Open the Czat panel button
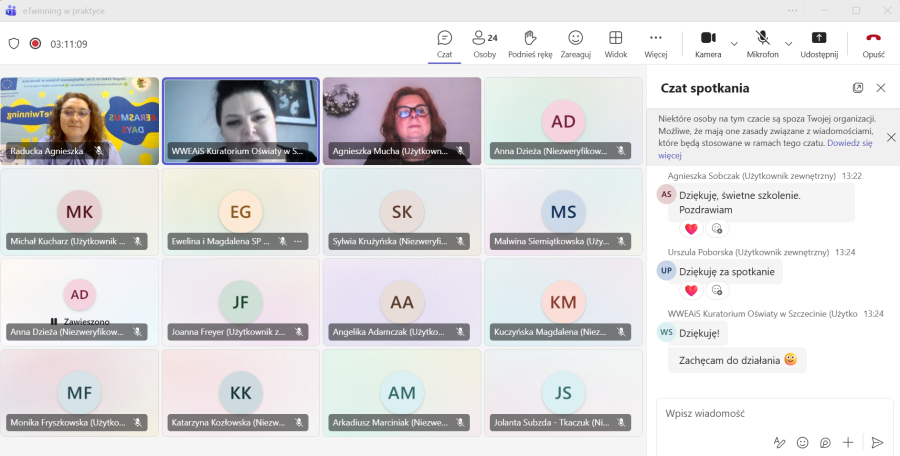 click(x=445, y=43)
